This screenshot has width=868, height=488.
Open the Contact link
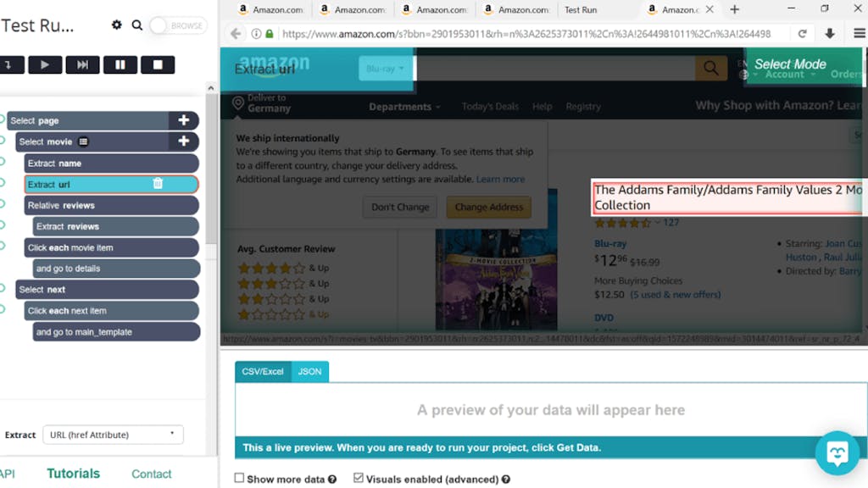pos(151,474)
